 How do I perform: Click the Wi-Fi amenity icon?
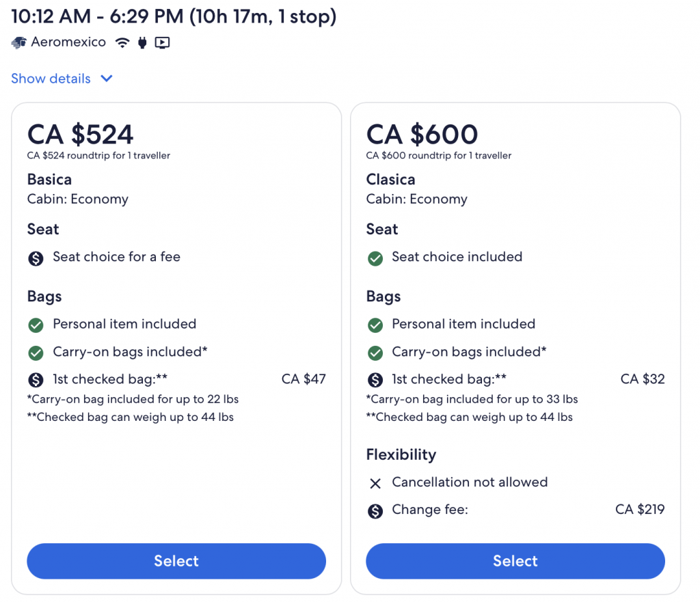[122, 42]
